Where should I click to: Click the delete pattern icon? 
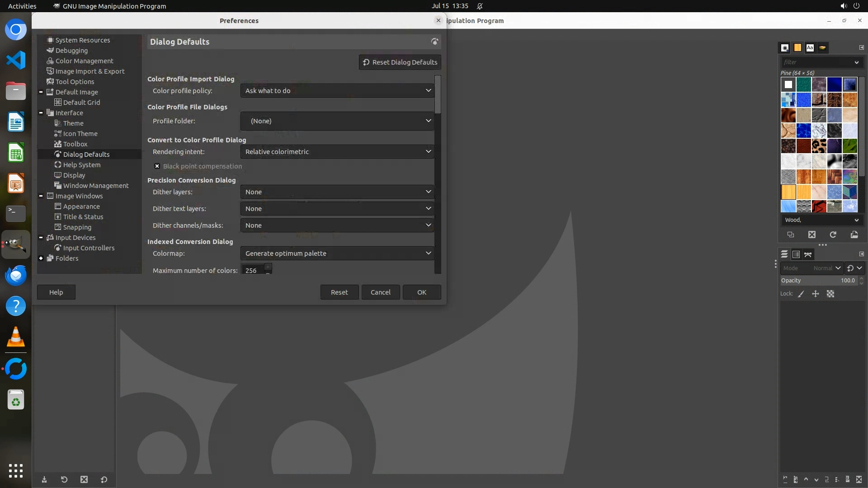[x=812, y=235]
